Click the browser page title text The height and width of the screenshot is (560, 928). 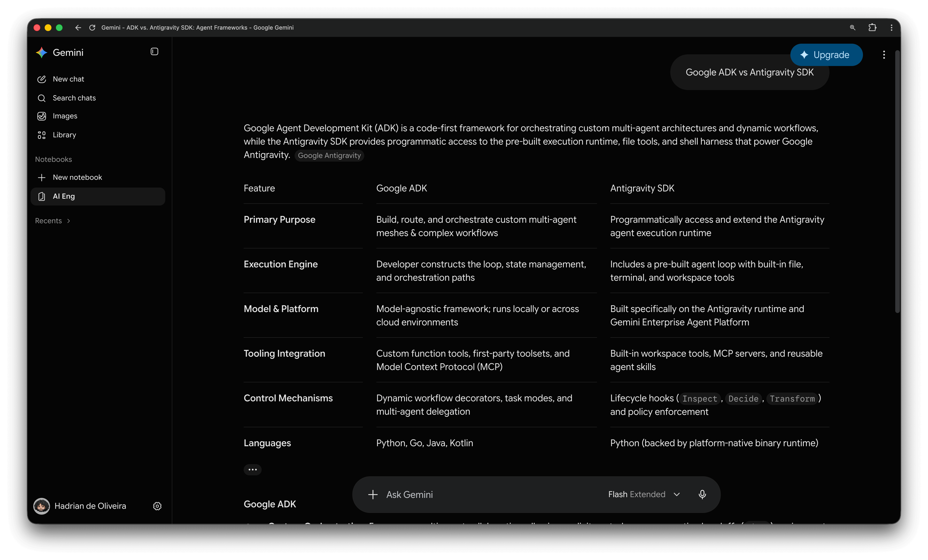197,27
